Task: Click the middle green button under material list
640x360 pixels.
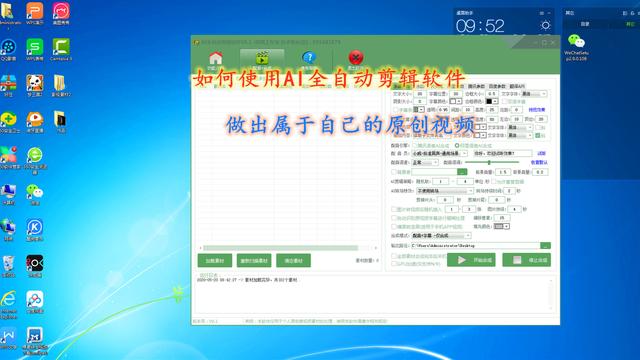Action: tap(254, 260)
